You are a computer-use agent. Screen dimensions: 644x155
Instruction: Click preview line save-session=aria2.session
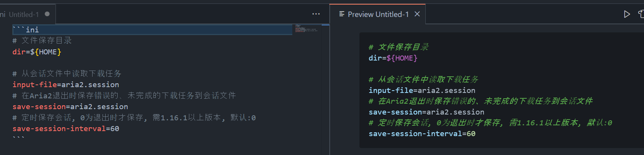(427, 112)
